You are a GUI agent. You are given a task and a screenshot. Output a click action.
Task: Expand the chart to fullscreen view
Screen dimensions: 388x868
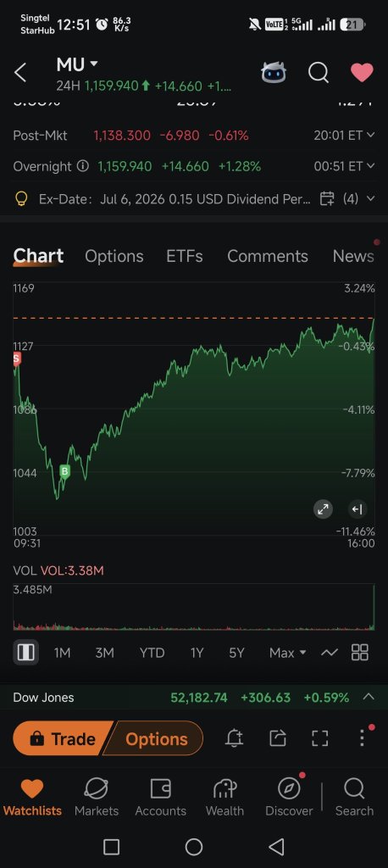324,509
